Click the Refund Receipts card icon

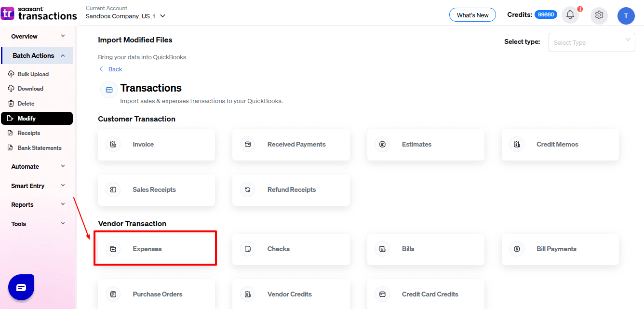click(x=248, y=189)
